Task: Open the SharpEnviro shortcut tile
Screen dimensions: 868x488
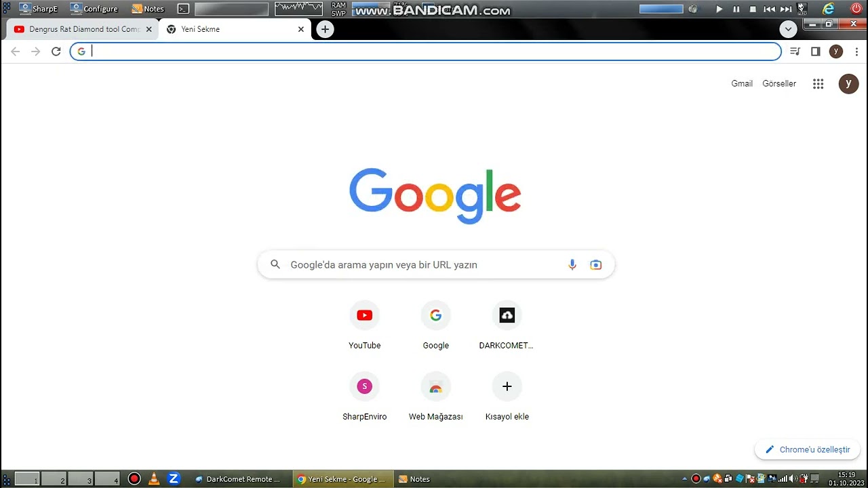Action: pyautogui.click(x=364, y=397)
